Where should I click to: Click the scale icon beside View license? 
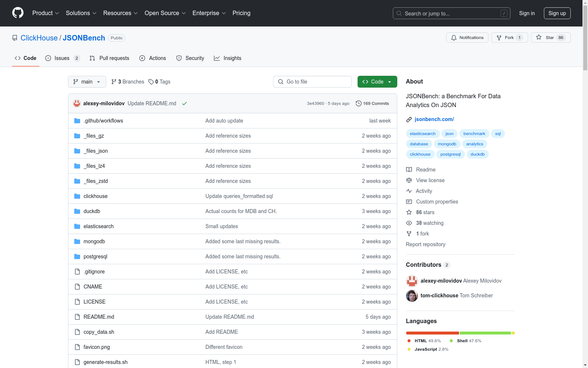tap(409, 180)
